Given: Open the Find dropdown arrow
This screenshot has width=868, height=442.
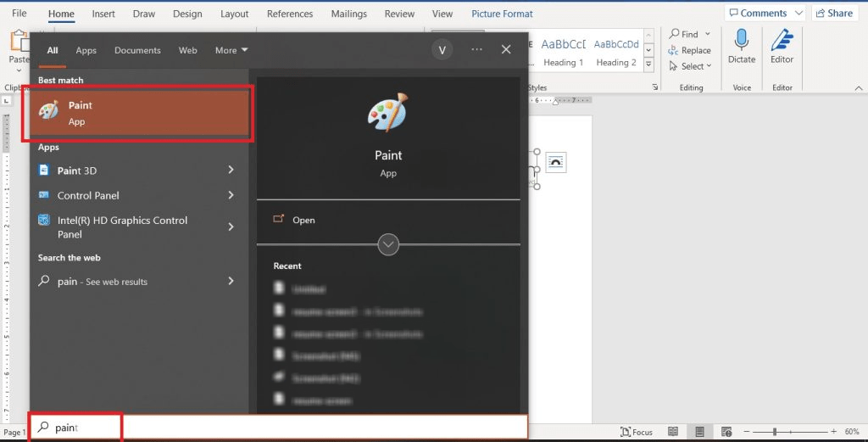Looking at the screenshot, I should [708, 34].
